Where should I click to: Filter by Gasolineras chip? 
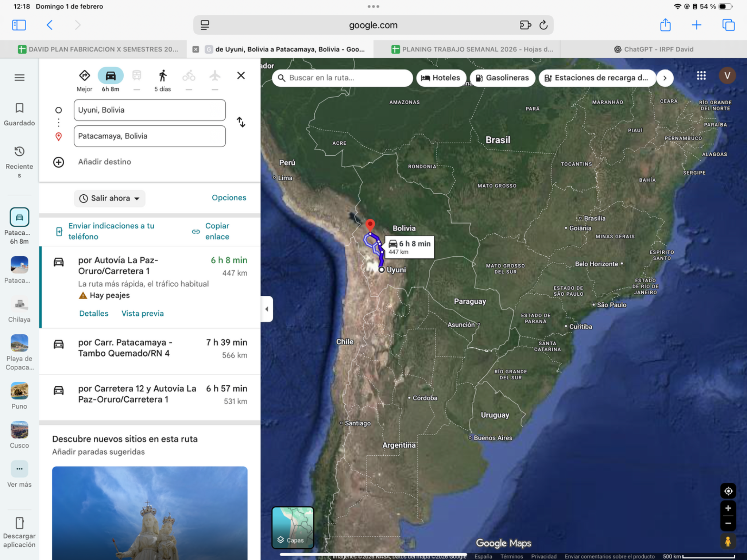(502, 78)
